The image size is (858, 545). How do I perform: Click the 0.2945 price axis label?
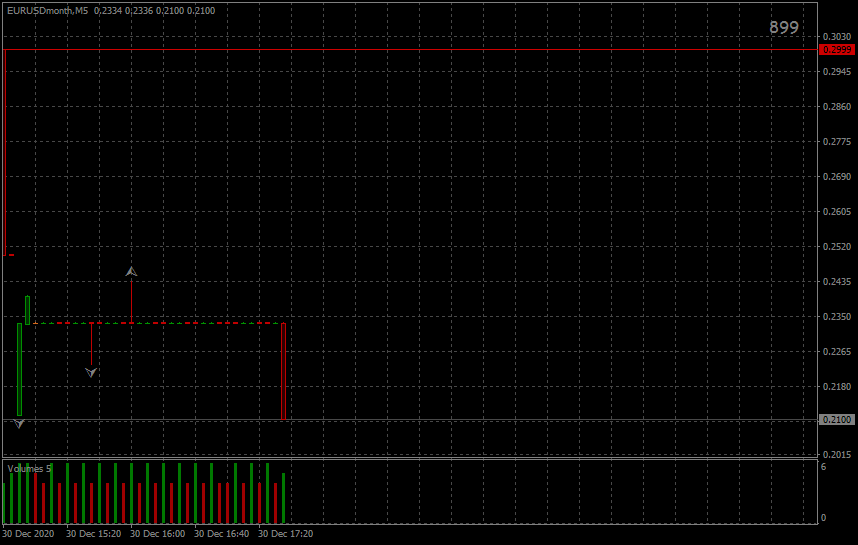coord(837,72)
